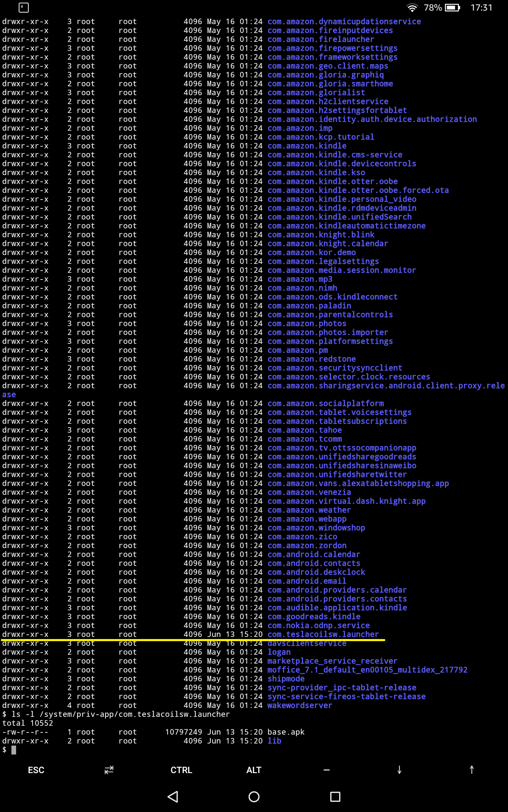
Task: Tap the up arrow key
Action: (x=472, y=770)
